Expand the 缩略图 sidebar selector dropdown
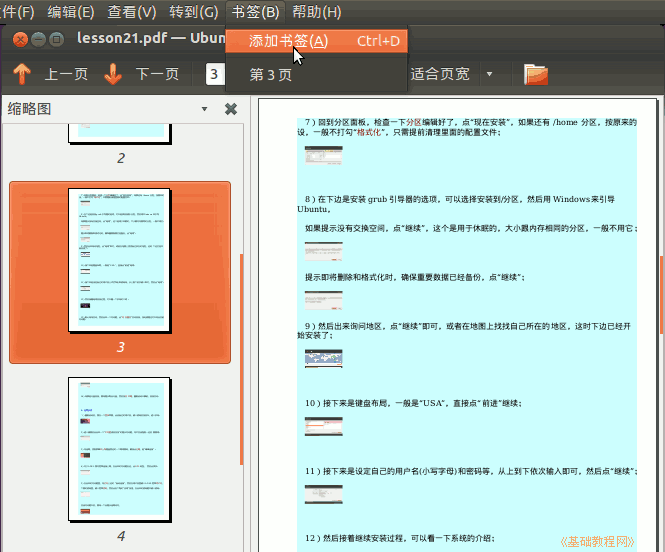 click(204, 109)
